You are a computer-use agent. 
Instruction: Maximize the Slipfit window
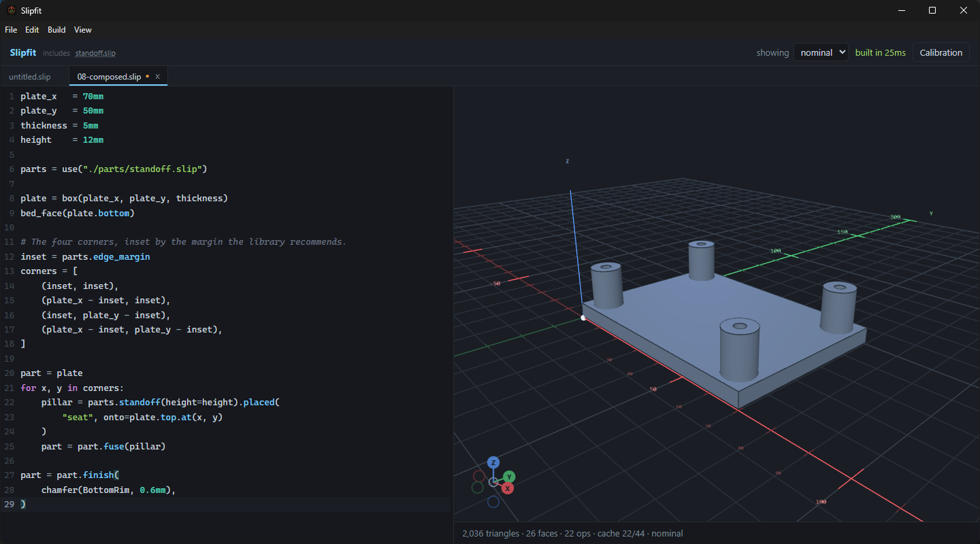932,10
